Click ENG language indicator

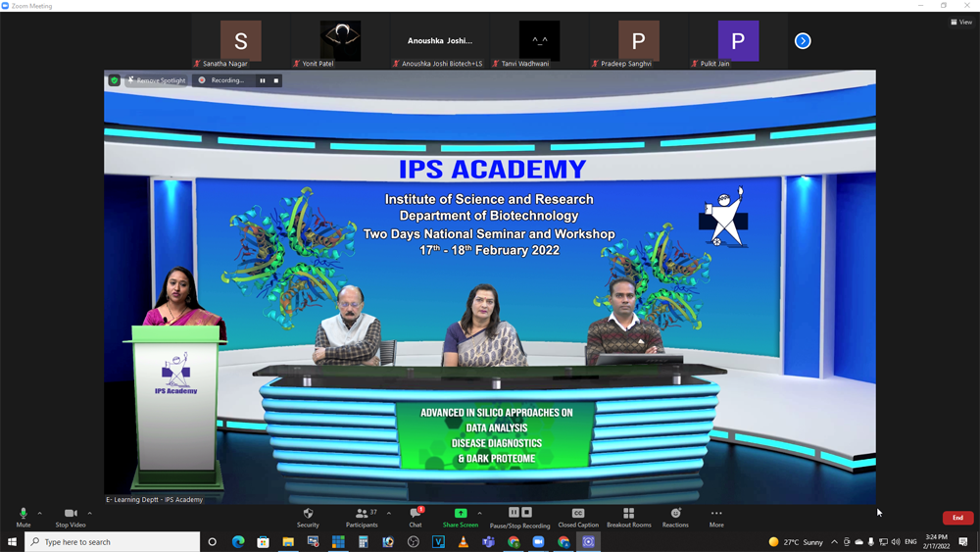point(910,542)
